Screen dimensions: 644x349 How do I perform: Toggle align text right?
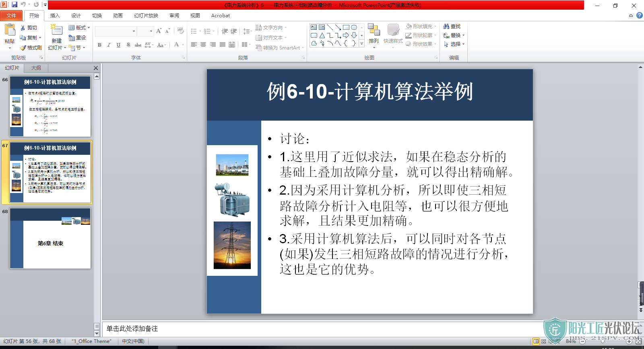pyautogui.click(x=213, y=45)
